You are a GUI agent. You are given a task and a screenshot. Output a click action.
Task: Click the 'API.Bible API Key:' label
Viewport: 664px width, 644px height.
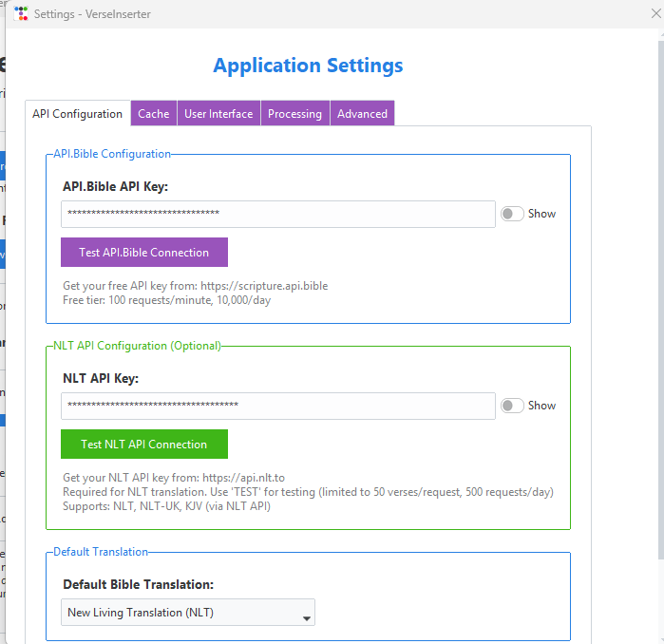[x=115, y=187]
